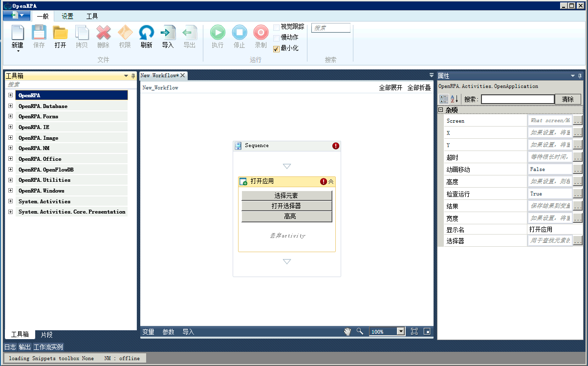Click the 选择元素 button
Viewport: 588px width, 366px height.
tap(287, 195)
